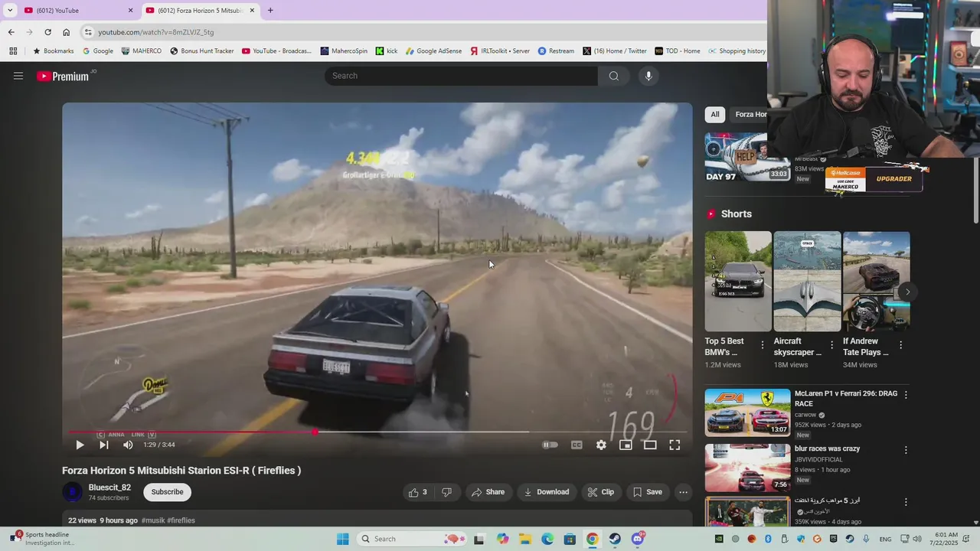Viewport: 980px width, 551px height.
Task: Start voice search with microphone
Action: tap(648, 76)
